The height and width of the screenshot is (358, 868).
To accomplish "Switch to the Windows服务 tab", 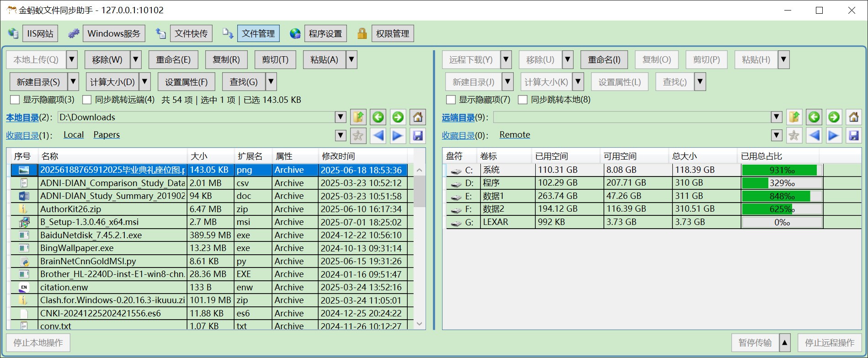I will click(114, 33).
